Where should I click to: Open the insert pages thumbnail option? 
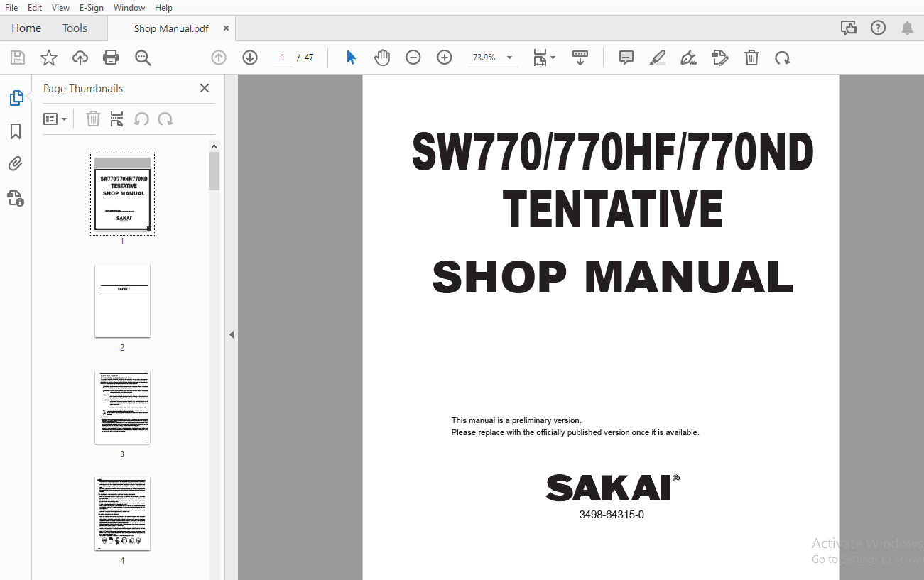point(117,119)
